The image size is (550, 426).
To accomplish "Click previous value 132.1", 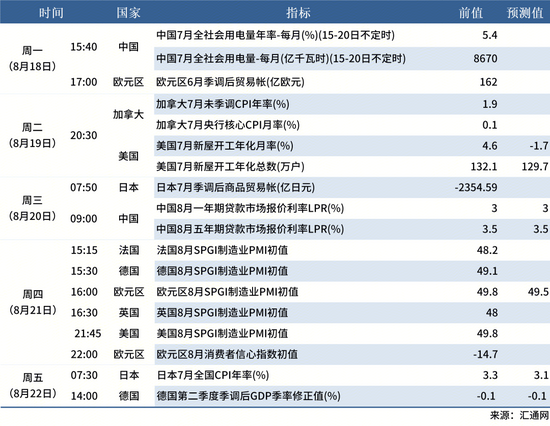I will coord(484,166).
